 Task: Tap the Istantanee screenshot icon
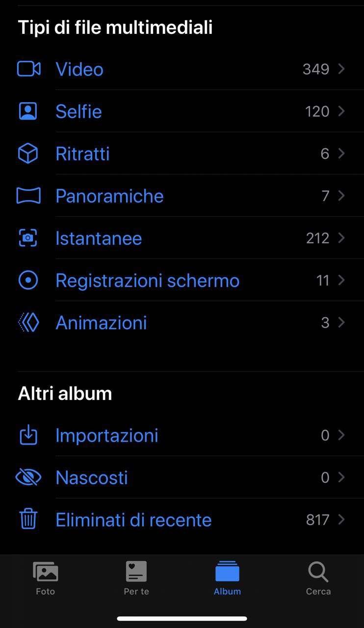(28, 238)
